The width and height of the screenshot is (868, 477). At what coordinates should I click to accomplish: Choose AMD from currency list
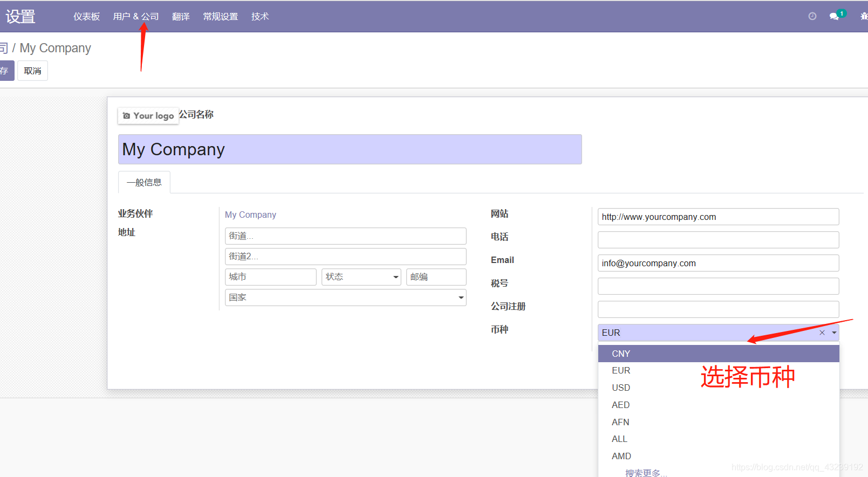click(719, 456)
